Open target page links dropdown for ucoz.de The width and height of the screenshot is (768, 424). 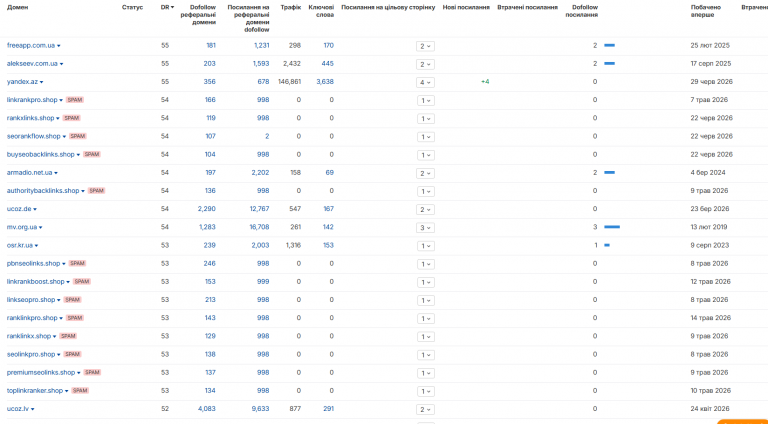pos(425,210)
